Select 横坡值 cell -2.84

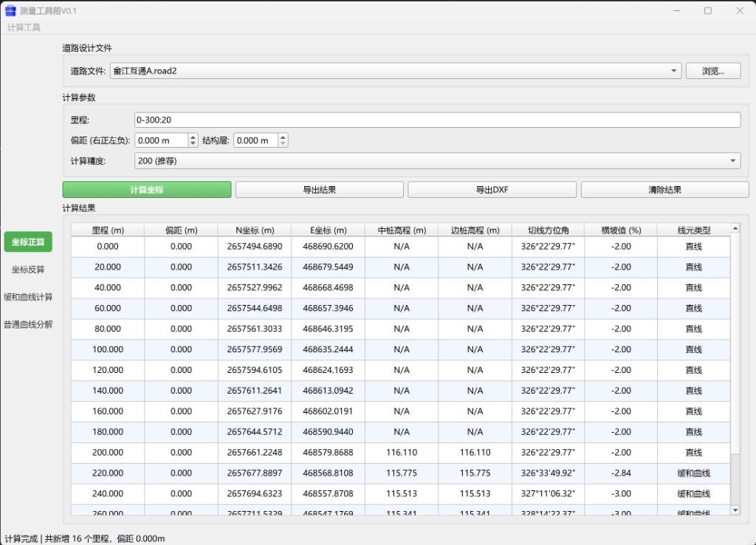(621, 473)
